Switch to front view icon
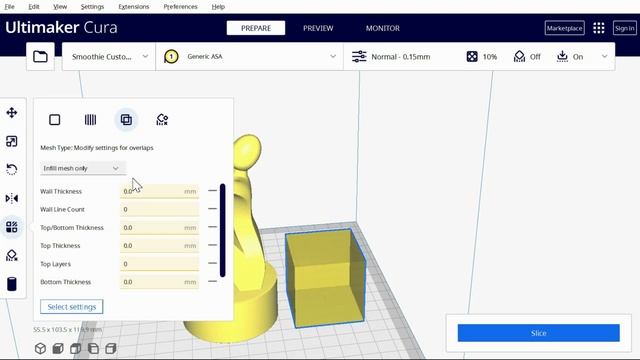 (x=58, y=349)
